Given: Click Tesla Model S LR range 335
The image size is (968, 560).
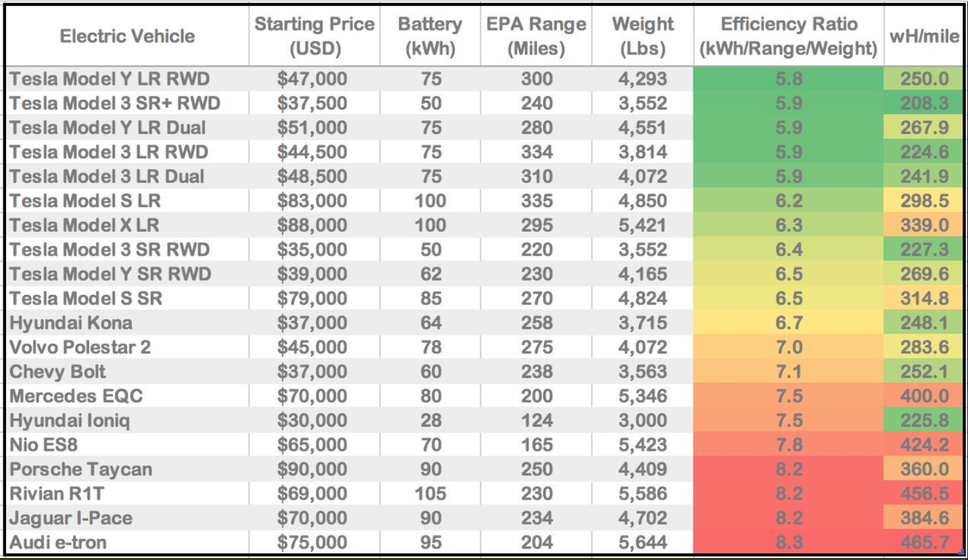Looking at the screenshot, I should [537, 201].
